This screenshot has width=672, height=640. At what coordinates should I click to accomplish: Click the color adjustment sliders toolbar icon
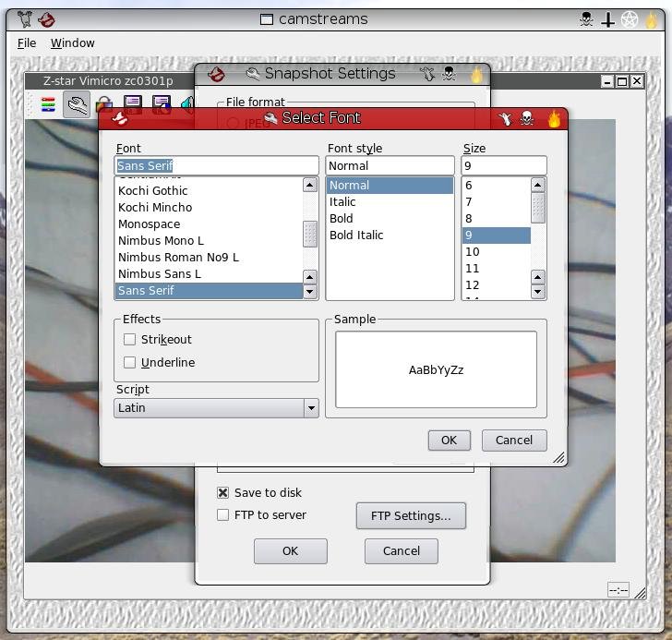48,104
